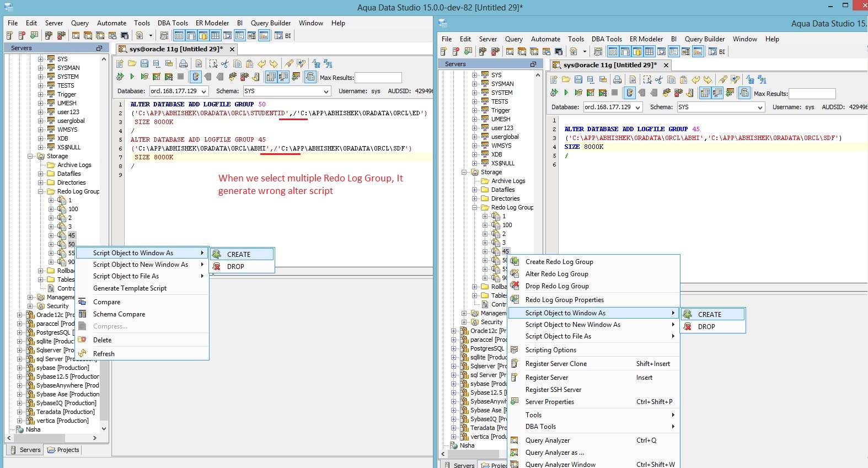The height and width of the screenshot is (468, 868).
Task: Click the Undo arrow icon in the left editor toolbar
Action: (x=261, y=63)
